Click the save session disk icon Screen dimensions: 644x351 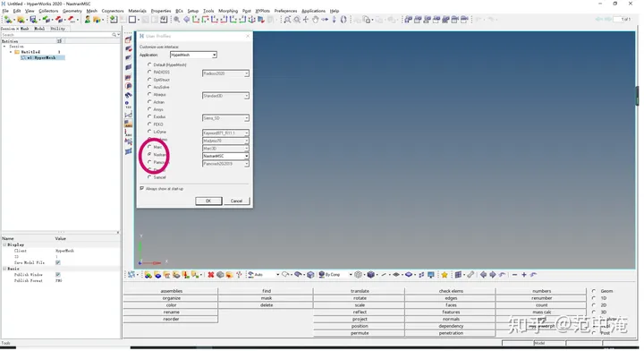pyautogui.click(x=33, y=20)
